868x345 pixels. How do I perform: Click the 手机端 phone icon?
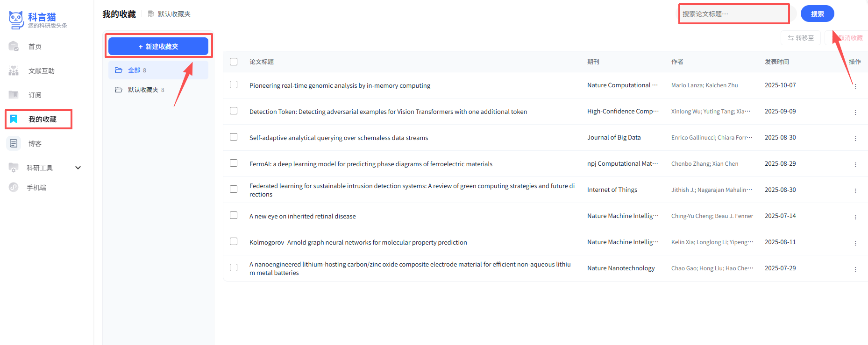(x=14, y=187)
